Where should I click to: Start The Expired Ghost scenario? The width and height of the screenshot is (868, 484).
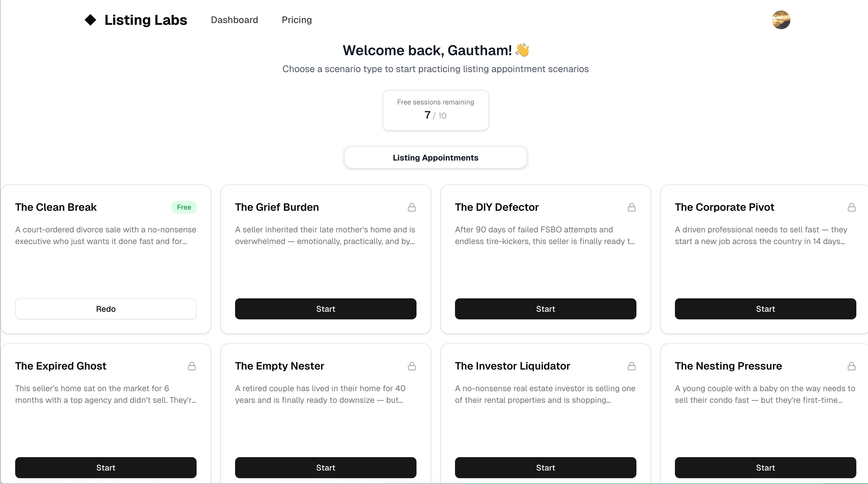[x=106, y=467]
